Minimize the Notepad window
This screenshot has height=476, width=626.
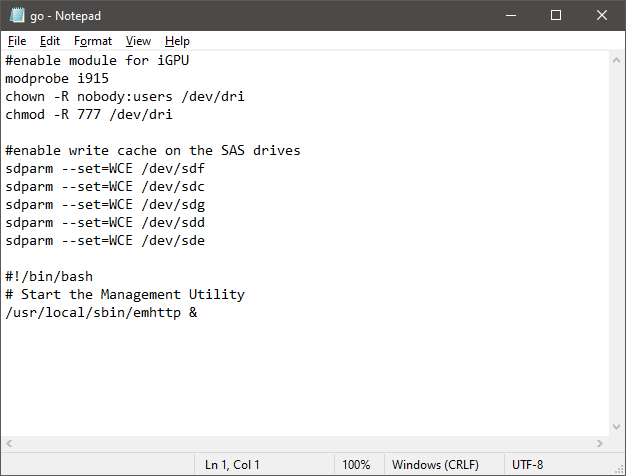511,16
